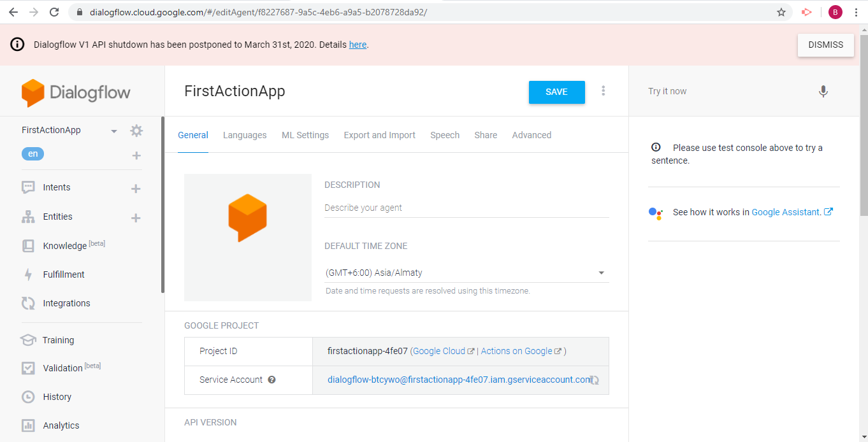Open the Google Assistant link
The width and height of the screenshot is (868, 442).
[x=786, y=212]
